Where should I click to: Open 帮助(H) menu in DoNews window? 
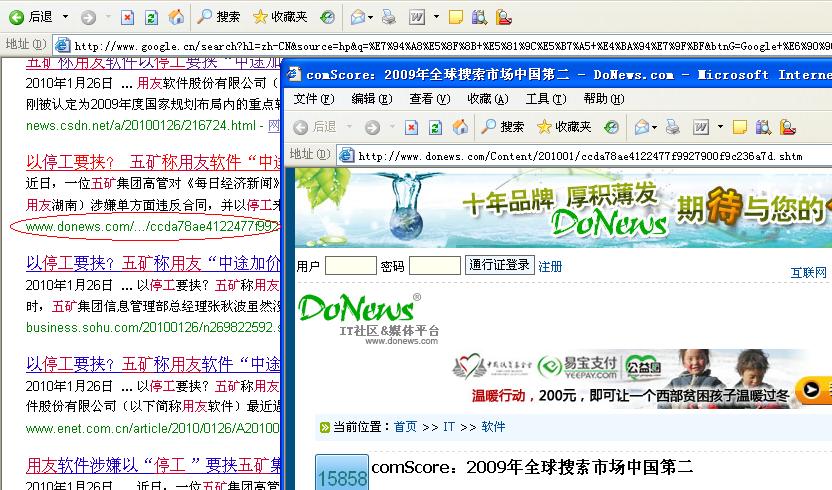click(603, 99)
